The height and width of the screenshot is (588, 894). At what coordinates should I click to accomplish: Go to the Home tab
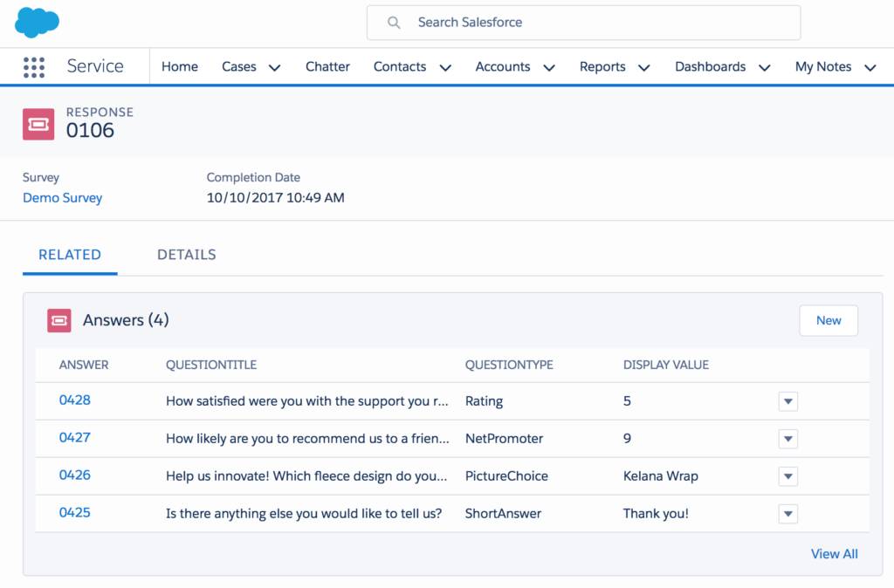coord(180,66)
